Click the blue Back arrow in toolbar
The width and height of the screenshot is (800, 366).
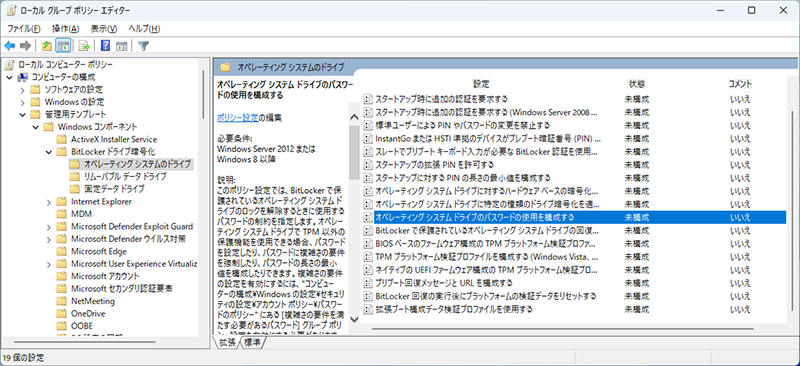[x=10, y=46]
